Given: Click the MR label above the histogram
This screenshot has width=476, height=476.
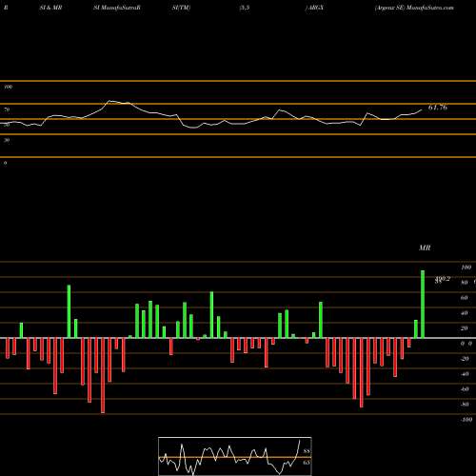Looking at the screenshot, I should click(x=425, y=248).
